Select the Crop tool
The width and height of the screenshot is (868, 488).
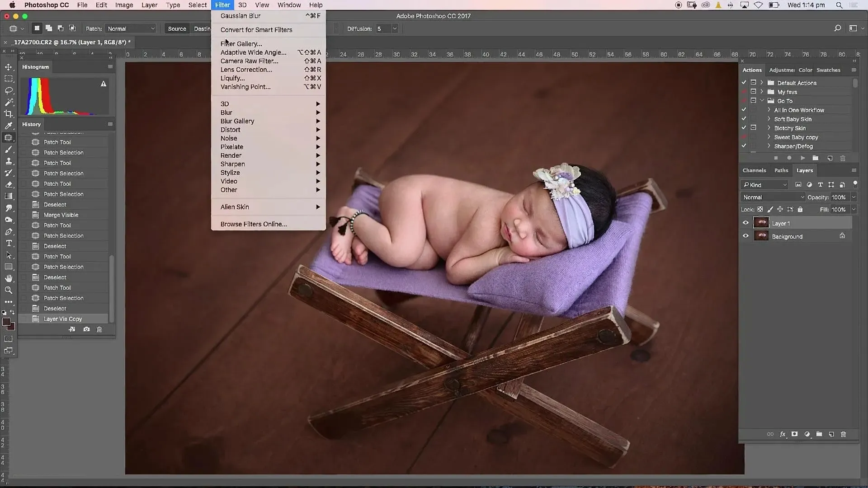9,114
